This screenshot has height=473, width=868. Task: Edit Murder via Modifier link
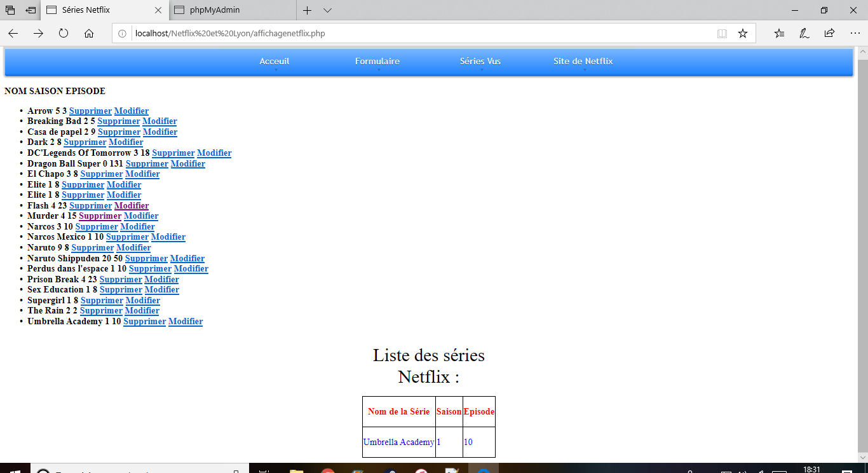(141, 216)
